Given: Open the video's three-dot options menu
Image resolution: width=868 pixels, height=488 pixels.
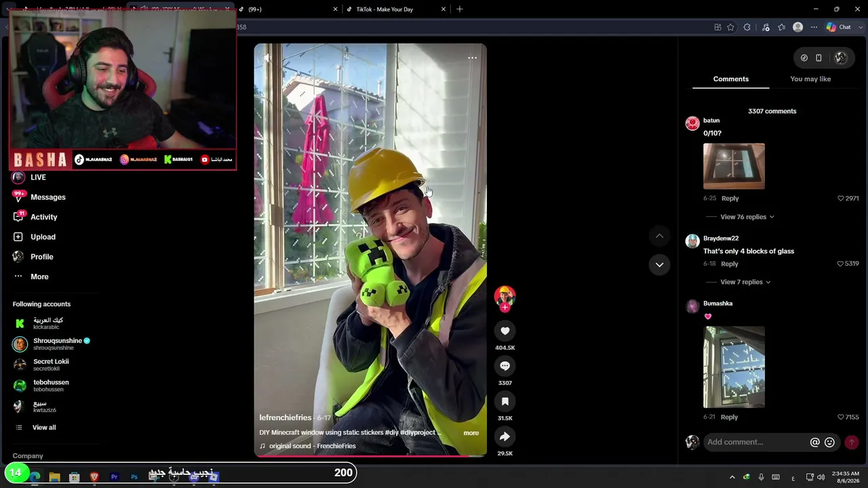Looking at the screenshot, I should coord(472,58).
